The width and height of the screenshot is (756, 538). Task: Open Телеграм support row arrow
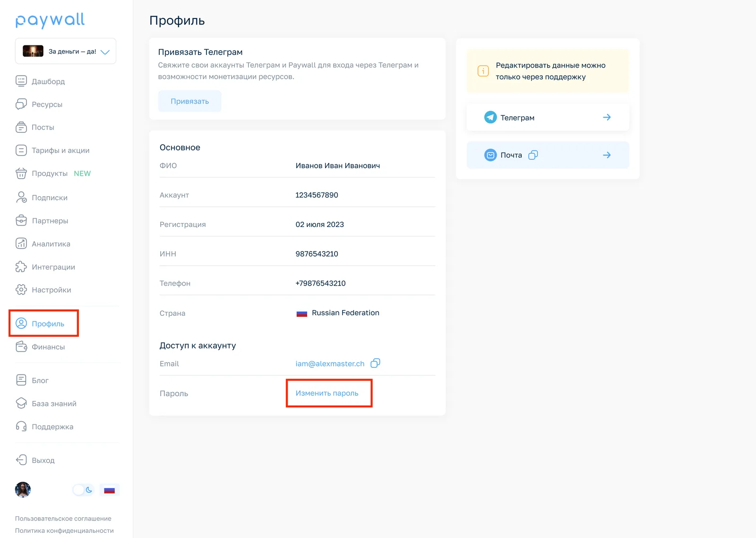click(607, 117)
